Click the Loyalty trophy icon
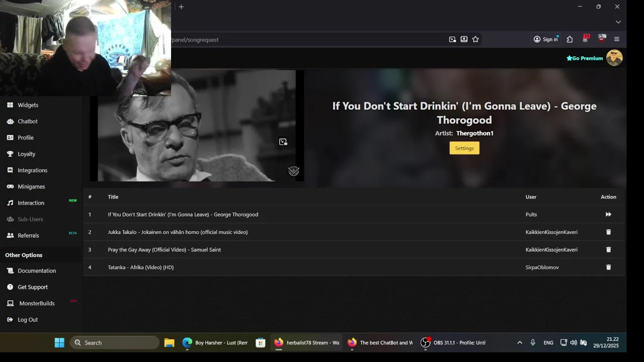Screen dimensions: 644x362 (10, 154)
